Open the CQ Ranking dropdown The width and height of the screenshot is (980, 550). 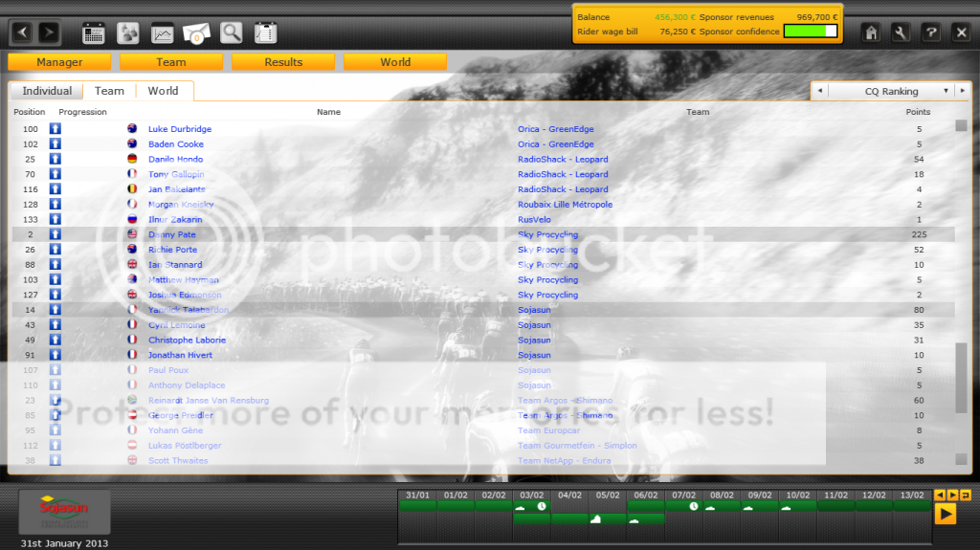(892, 91)
